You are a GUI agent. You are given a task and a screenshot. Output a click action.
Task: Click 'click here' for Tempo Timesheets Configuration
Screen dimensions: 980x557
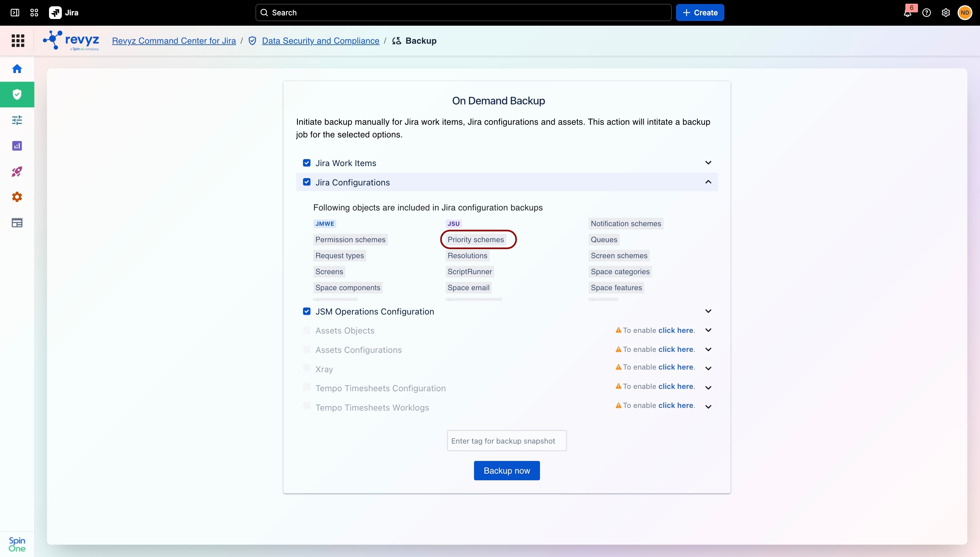[x=676, y=386]
